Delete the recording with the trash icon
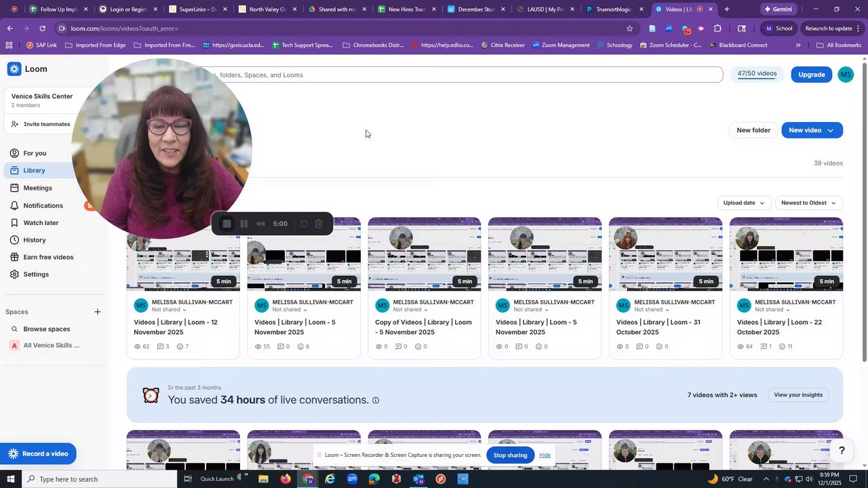The width and height of the screenshot is (868, 488). point(319,224)
